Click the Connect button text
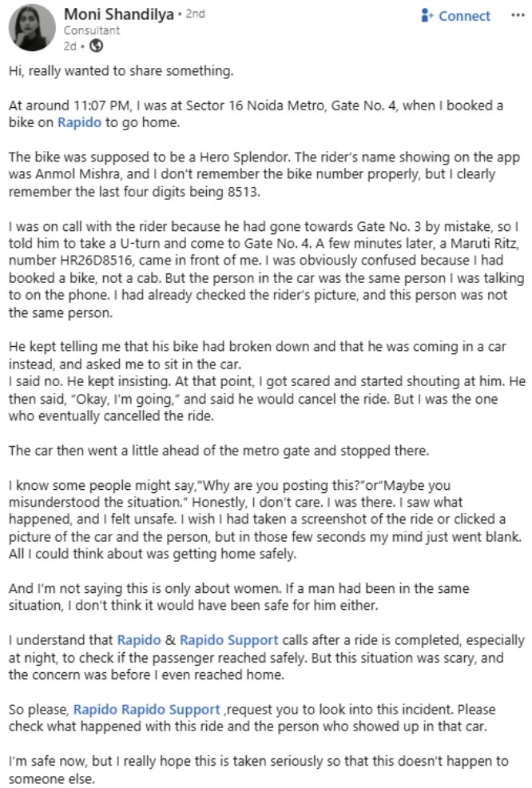 point(463,16)
